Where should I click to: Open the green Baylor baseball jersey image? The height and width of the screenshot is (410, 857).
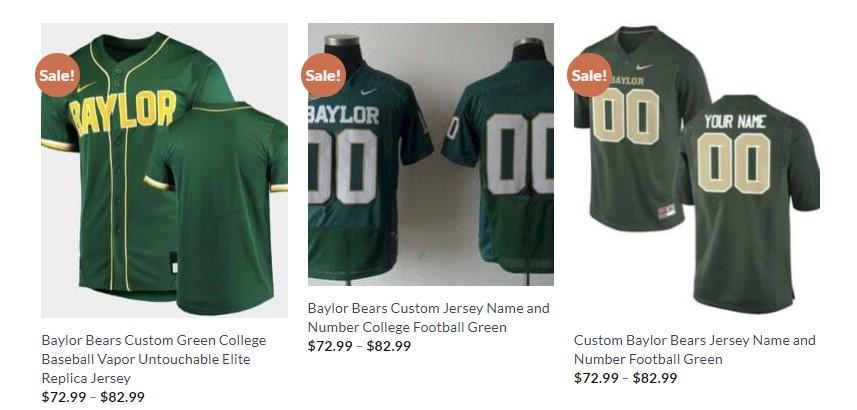tap(165, 170)
